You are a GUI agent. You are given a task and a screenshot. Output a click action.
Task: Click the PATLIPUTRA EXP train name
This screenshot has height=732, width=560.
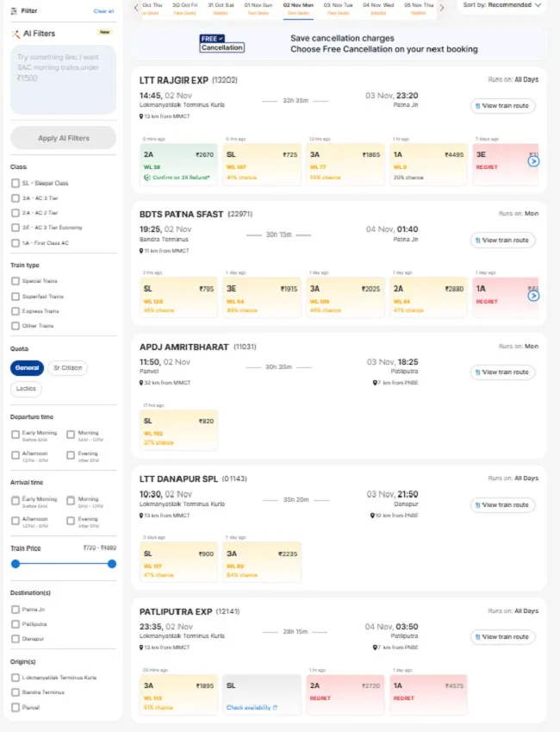[176, 611]
